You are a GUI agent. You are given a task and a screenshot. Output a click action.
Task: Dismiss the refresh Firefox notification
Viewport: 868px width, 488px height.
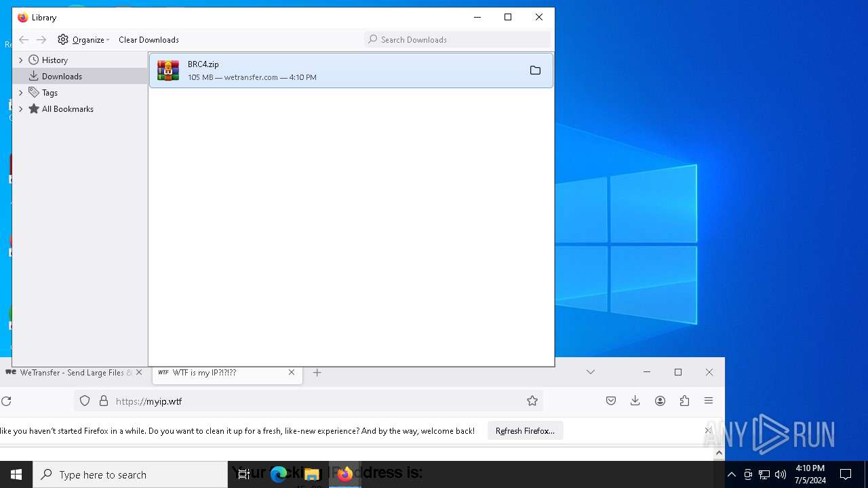(x=708, y=430)
